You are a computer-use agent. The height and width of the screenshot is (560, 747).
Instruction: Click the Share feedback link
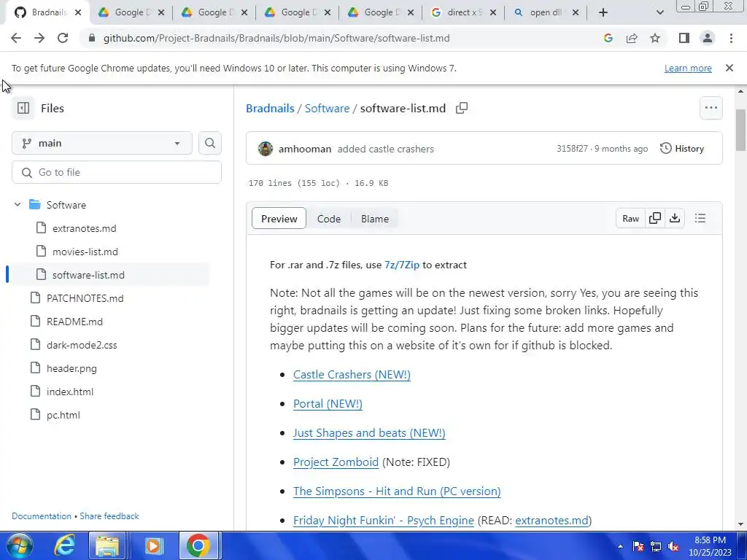pos(109,516)
